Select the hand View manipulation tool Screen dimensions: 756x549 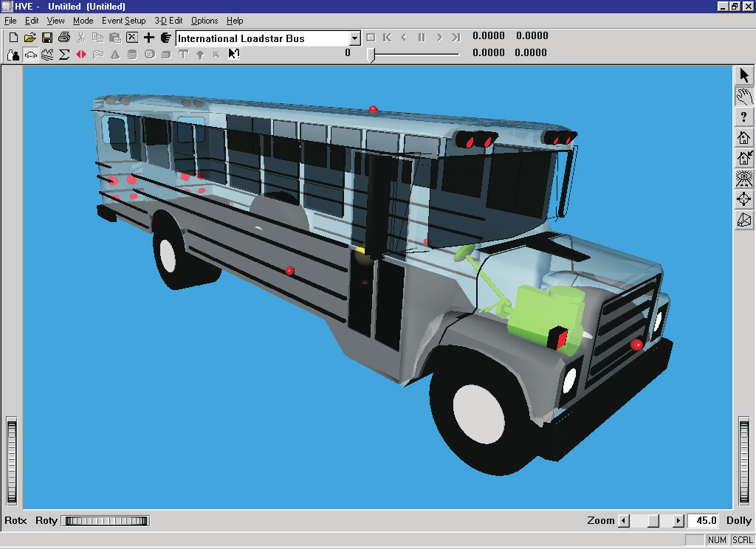(744, 96)
